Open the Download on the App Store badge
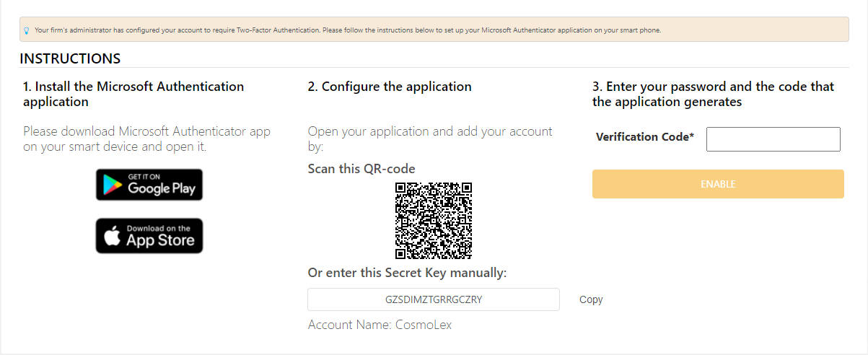 point(149,236)
